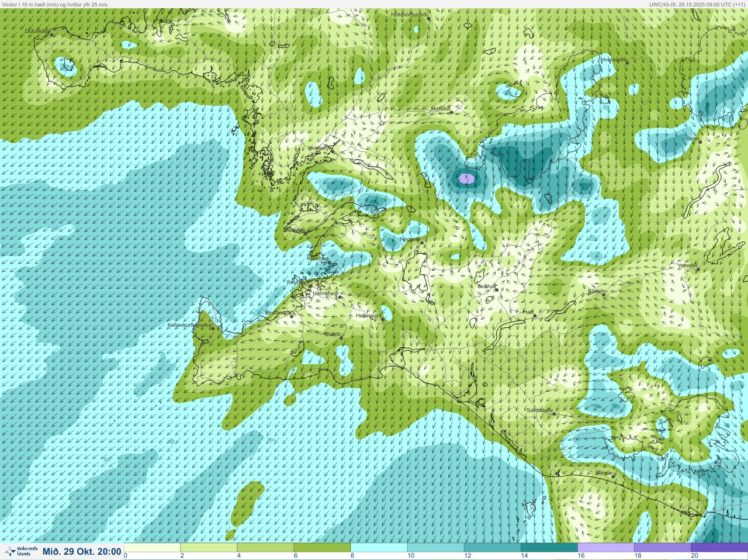Click the purple wind maximum spot on the map
748x560 pixels.
[x=466, y=178]
